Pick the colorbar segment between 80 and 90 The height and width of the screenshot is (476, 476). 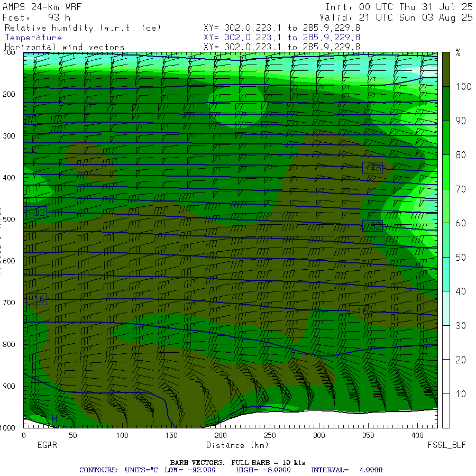446,138
